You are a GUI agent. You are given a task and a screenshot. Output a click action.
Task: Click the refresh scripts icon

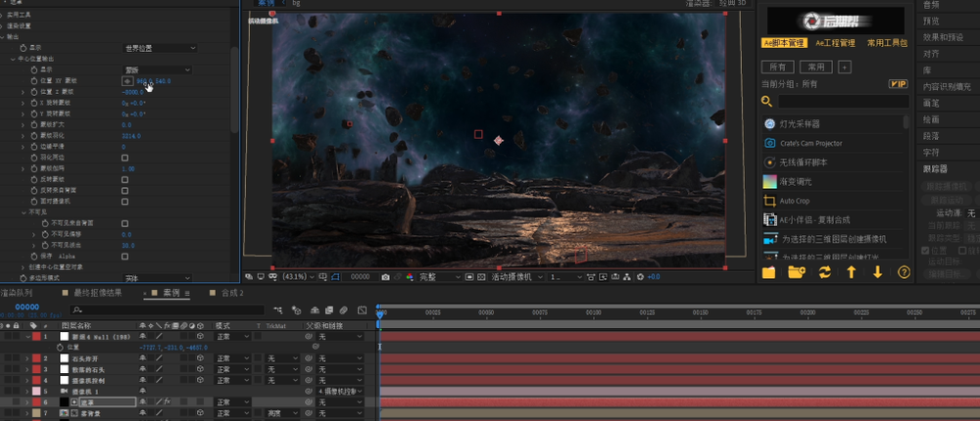(824, 272)
